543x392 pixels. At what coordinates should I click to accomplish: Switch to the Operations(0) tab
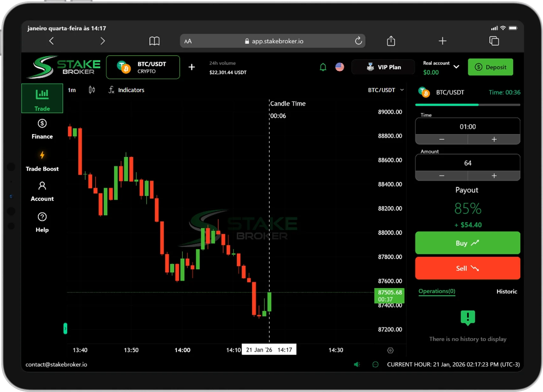coord(437,291)
